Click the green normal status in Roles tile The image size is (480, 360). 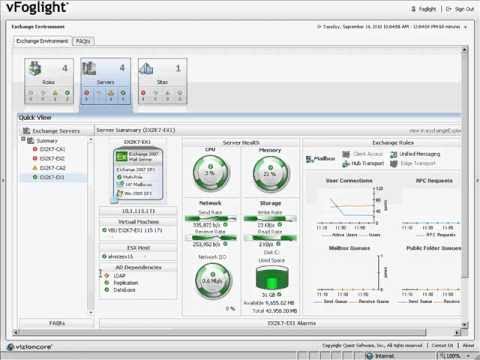coord(67,93)
